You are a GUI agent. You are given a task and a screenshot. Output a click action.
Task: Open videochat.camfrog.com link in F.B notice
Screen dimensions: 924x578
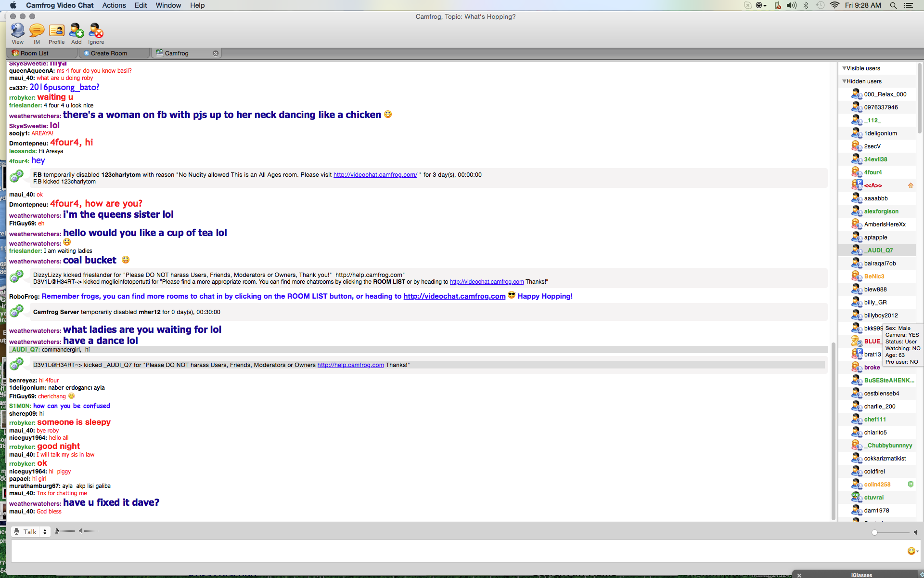(375, 175)
